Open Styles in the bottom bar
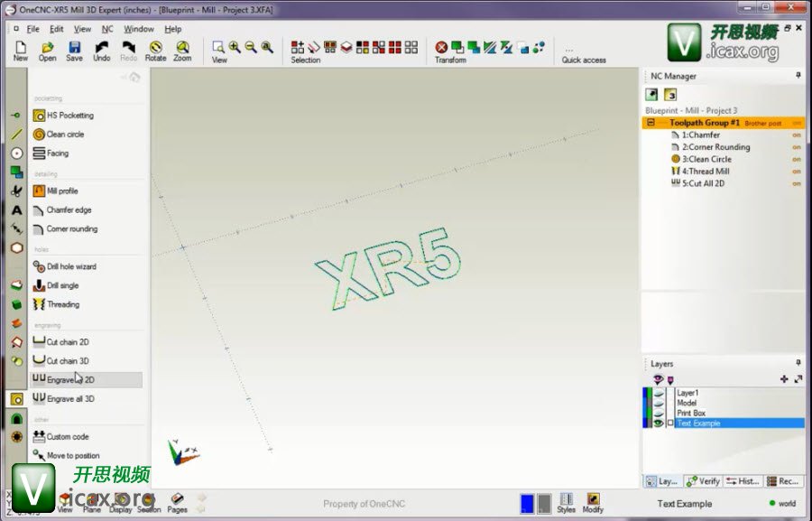 point(566,502)
